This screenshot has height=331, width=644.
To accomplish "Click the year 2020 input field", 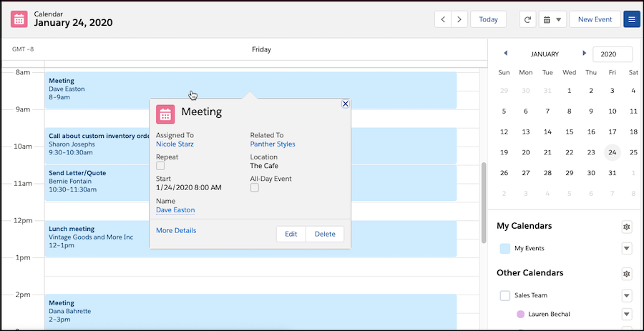I will coord(613,54).
